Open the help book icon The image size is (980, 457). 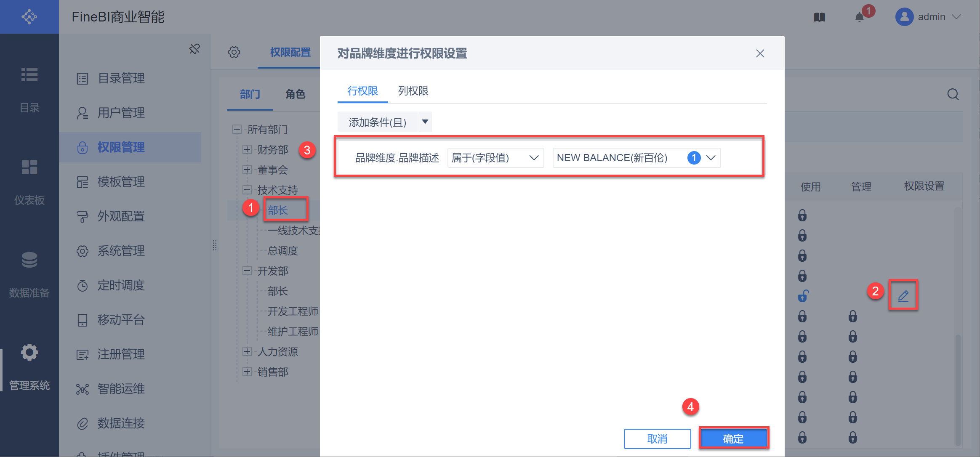[819, 17]
